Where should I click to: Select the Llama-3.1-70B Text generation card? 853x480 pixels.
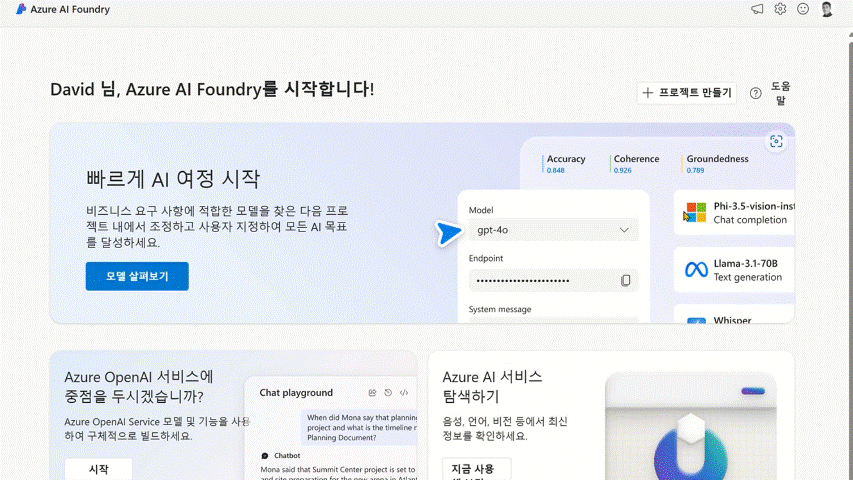click(x=734, y=270)
